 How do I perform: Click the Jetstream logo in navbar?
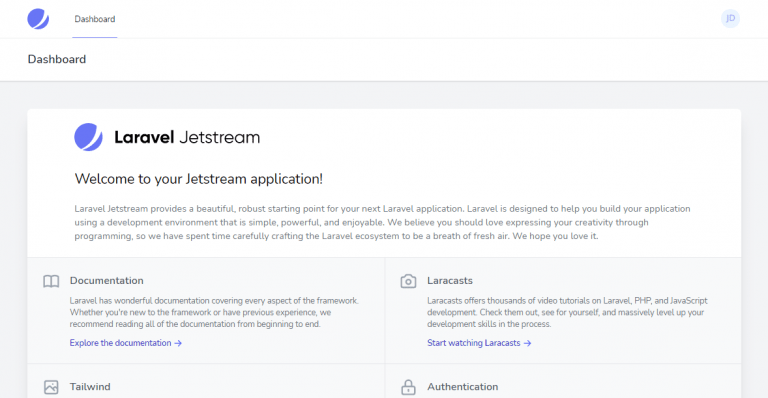(x=38, y=19)
